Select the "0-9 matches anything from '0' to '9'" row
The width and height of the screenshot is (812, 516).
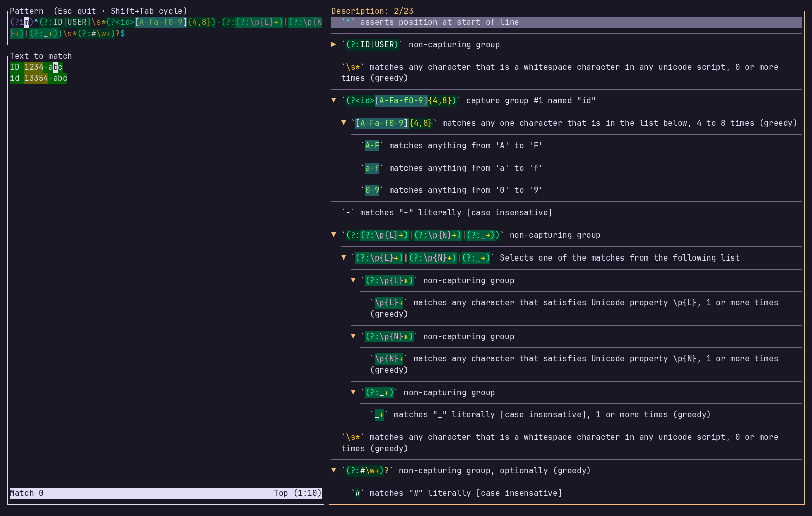point(577,190)
